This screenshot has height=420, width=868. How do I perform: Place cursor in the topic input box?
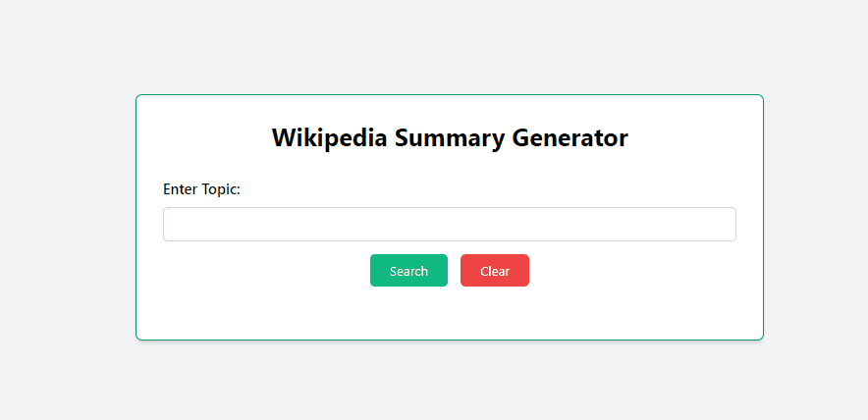pyautogui.click(x=450, y=224)
